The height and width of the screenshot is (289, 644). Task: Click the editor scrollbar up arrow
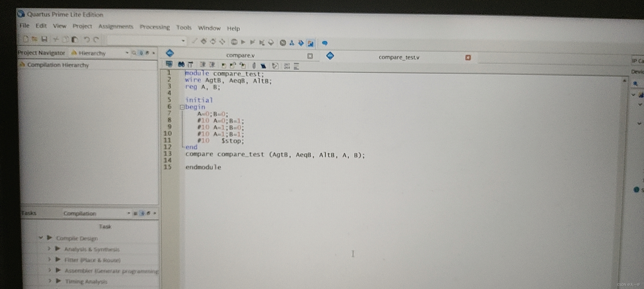624,81
